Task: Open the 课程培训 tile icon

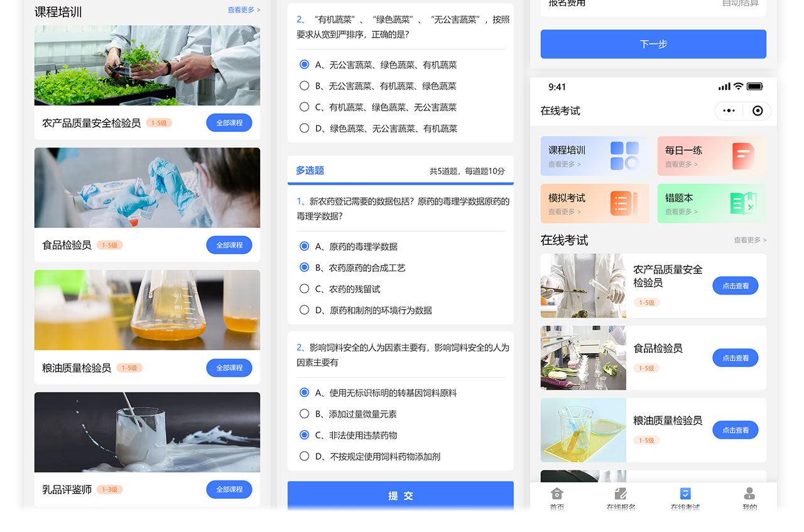Action: (624, 156)
